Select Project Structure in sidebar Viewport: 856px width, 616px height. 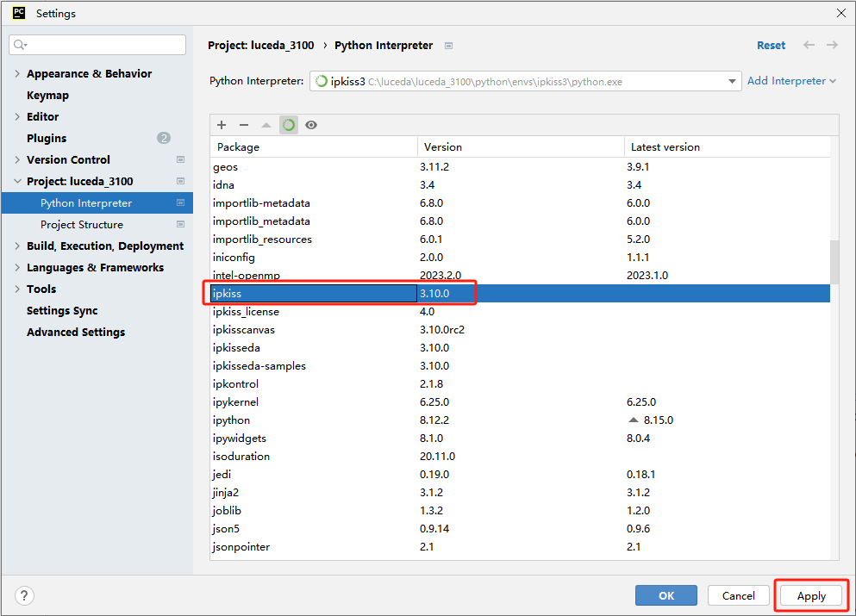(x=82, y=224)
